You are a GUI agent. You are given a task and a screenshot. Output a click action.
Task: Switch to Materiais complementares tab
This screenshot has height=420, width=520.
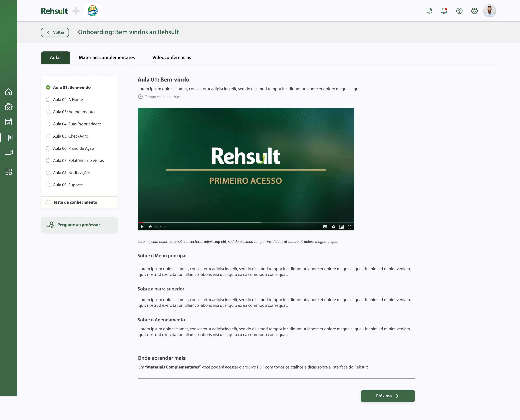point(107,58)
